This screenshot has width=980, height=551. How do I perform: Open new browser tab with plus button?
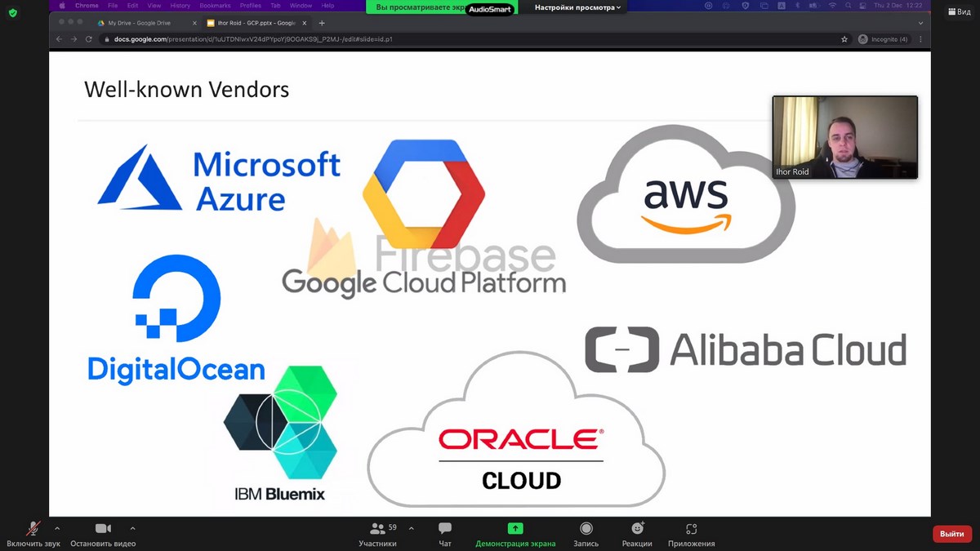[x=322, y=23]
